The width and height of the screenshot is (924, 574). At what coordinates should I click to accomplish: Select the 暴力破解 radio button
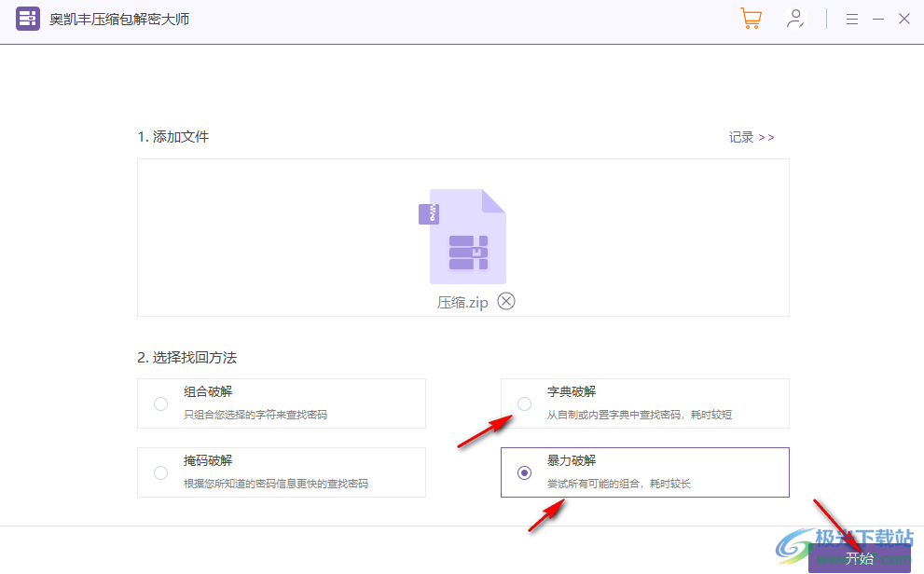pos(524,472)
